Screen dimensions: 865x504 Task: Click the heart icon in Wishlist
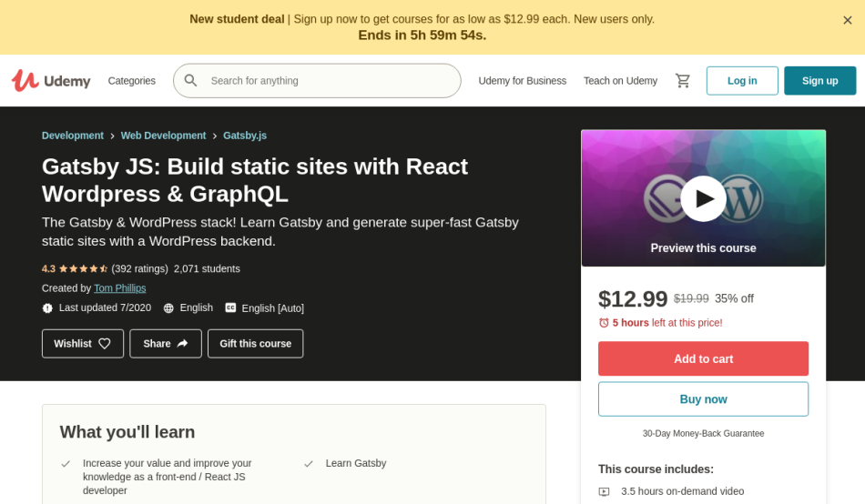pyautogui.click(x=105, y=344)
